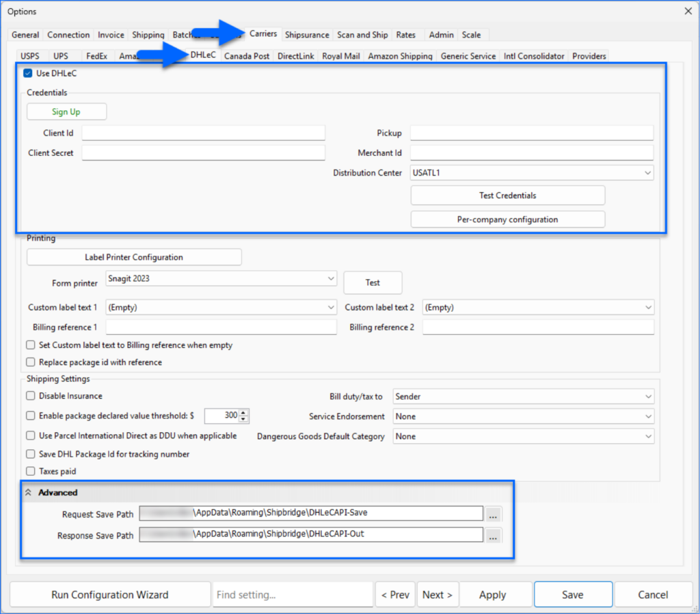Image resolution: width=700 pixels, height=614 pixels.
Task: Browse for Response Save Path folder
Action: tap(492, 535)
